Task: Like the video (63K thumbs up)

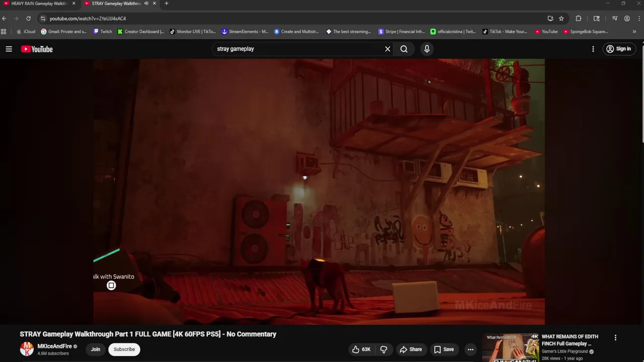Action: (x=361, y=349)
